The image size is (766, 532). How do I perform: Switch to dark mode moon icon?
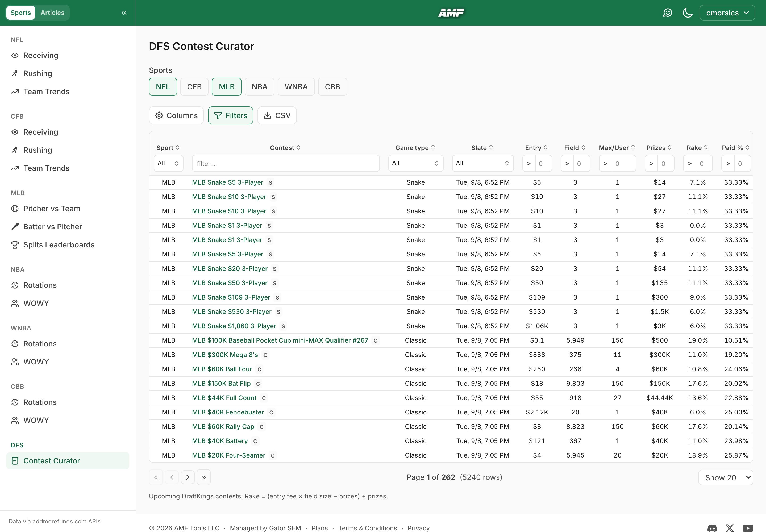(688, 13)
